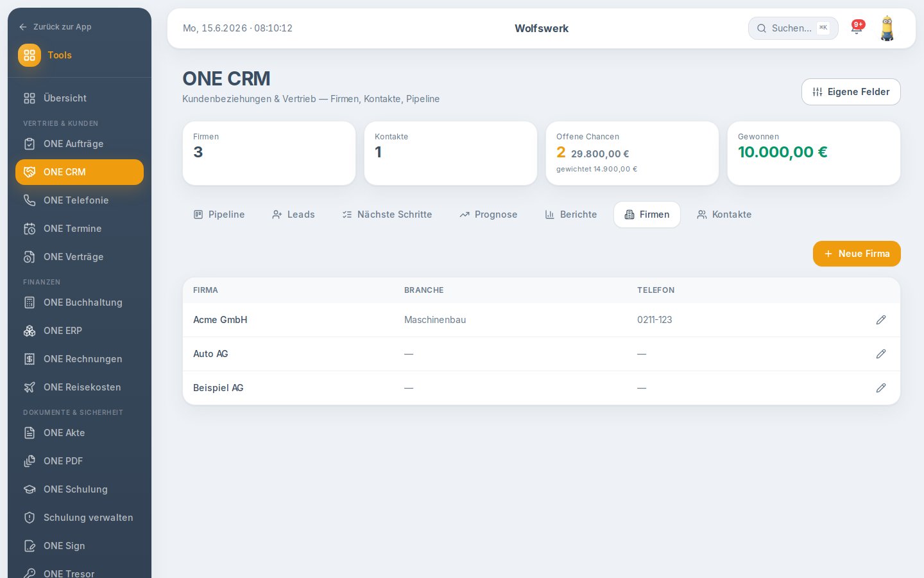Click the ONE ERP boxes icon
This screenshot has height=578, width=924.
(30, 331)
